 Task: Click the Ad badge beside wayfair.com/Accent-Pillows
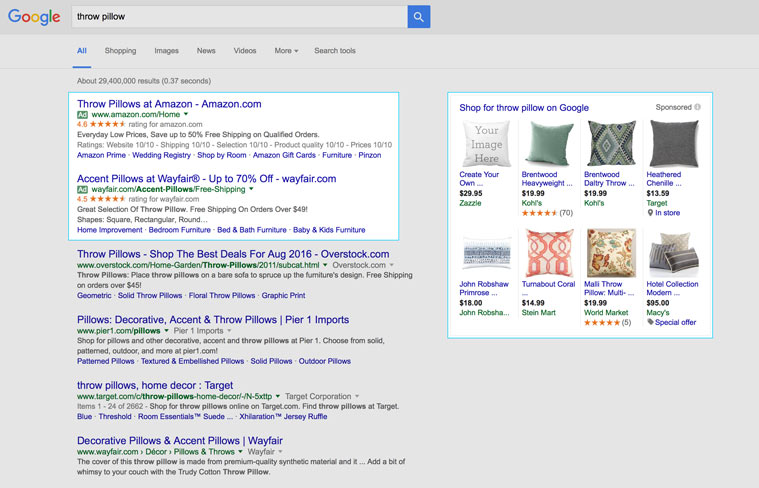pyautogui.click(x=82, y=189)
